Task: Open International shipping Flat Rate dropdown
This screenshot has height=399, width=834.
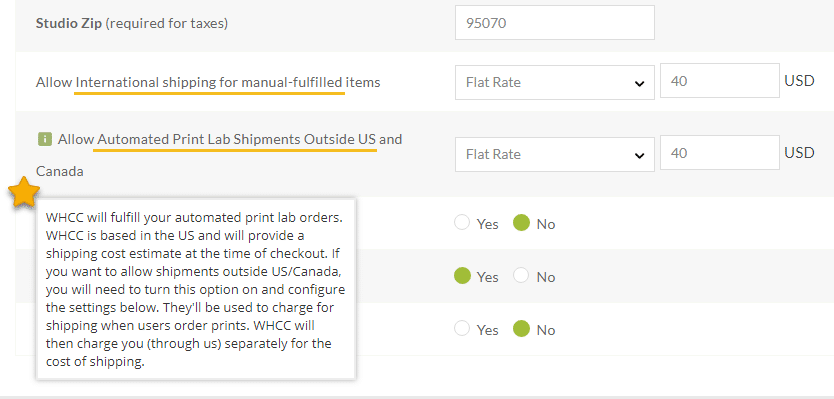Action: pyautogui.click(x=555, y=82)
